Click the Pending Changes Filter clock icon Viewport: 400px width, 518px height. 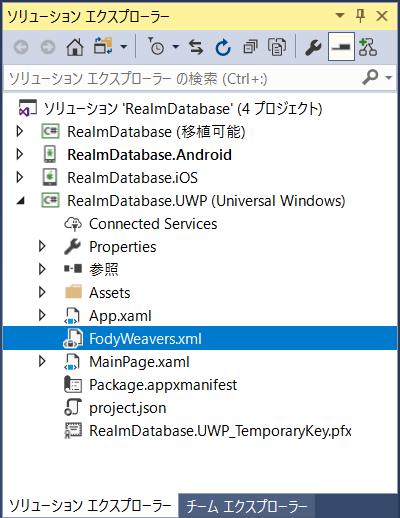156,47
